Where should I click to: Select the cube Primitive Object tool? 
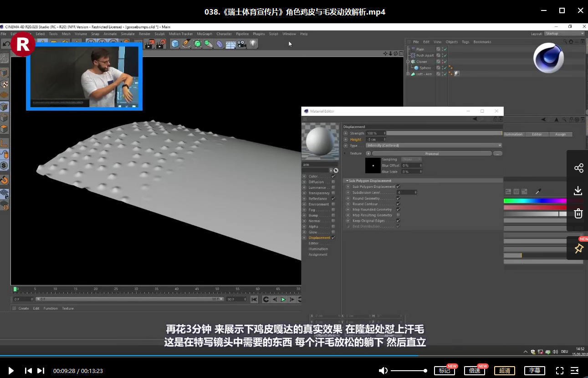pos(174,43)
